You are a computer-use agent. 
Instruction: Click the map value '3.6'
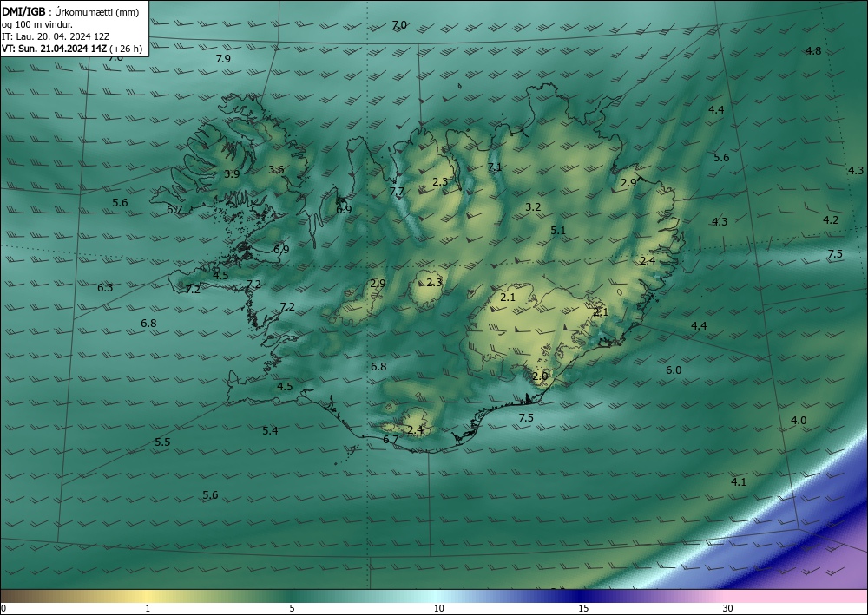pyautogui.click(x=276, y=170)
